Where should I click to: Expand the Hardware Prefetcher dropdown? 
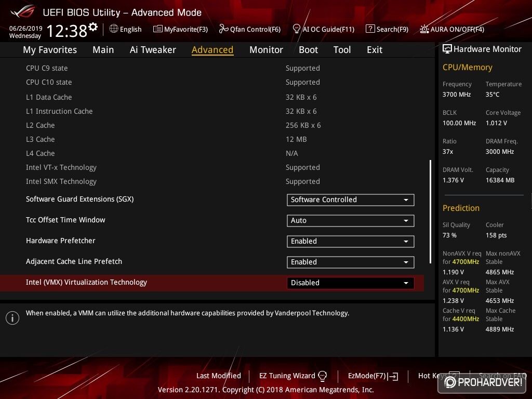click(351, 241)
